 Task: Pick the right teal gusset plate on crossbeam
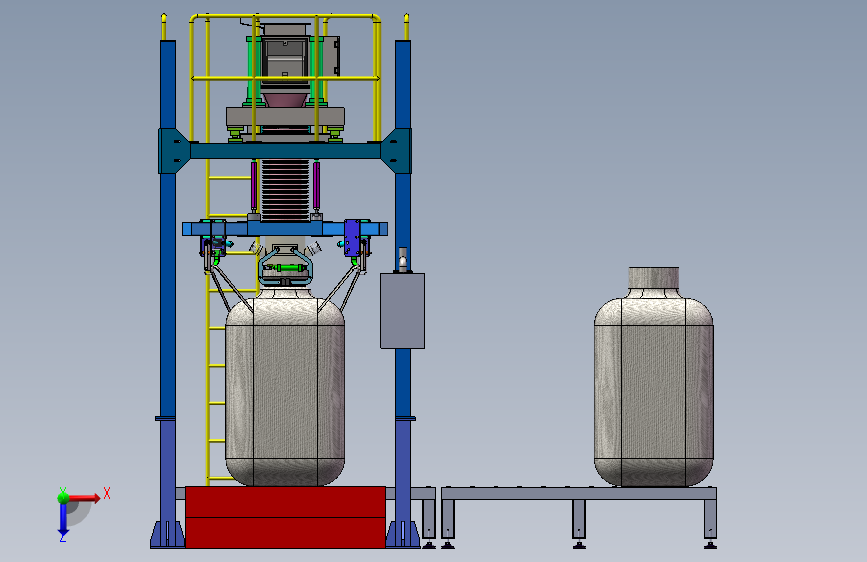396,151
